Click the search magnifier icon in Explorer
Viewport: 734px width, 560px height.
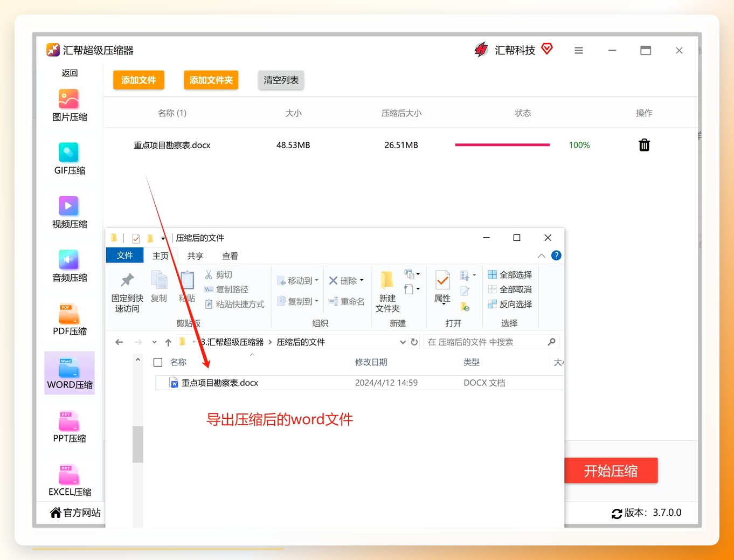click(x=551, y=342)
